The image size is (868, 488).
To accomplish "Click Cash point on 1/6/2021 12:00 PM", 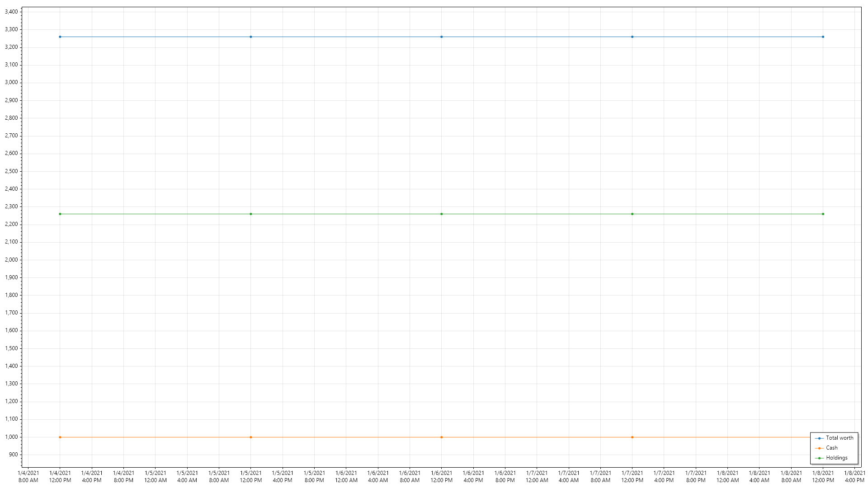I will [x=442, y=437].
